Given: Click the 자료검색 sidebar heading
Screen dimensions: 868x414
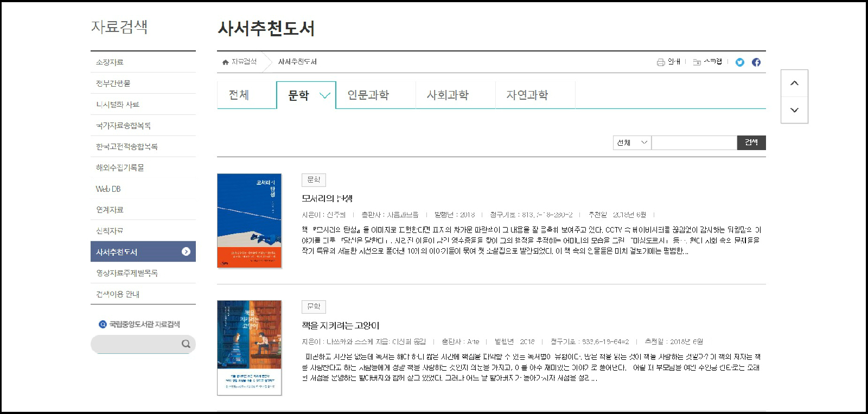Looking at the screenshot, I should pos(119,27).
